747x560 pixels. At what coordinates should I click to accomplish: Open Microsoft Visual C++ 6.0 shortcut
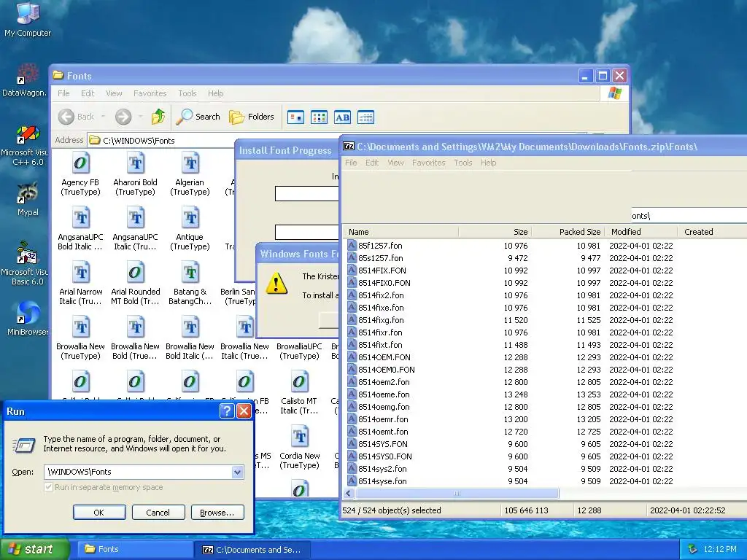coord(25,146)
